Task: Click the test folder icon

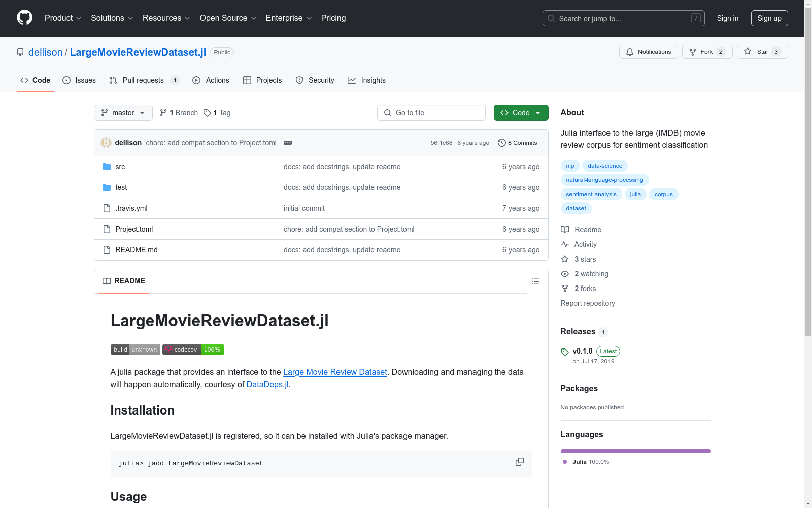Action: (107, 187)
